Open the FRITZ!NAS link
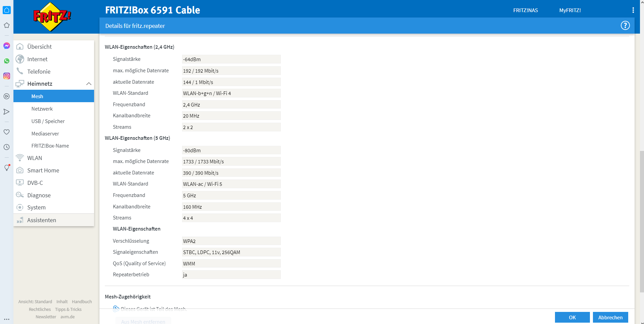644x324 pixels. pyautogui.click(x=525, y=10)
